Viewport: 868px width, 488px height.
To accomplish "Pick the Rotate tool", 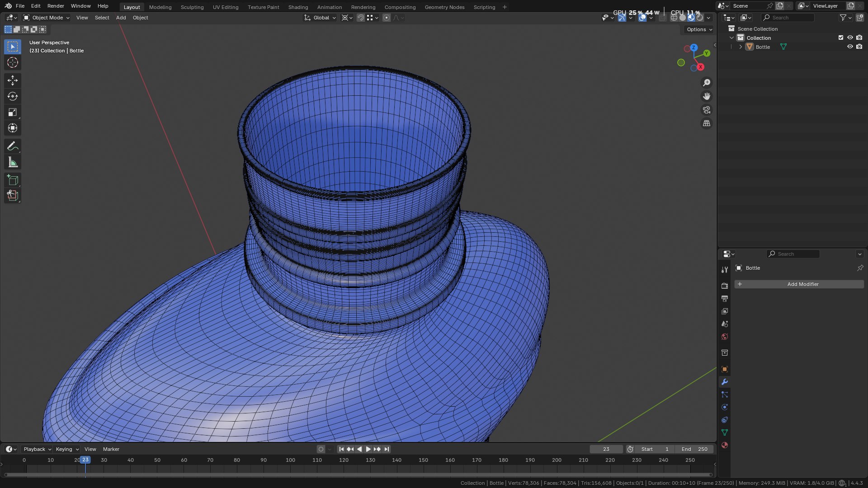I will point(13,96).
